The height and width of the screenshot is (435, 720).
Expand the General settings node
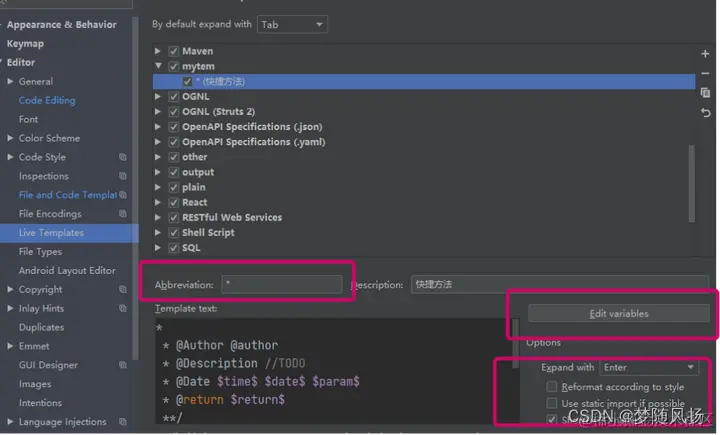coord(10,81)
